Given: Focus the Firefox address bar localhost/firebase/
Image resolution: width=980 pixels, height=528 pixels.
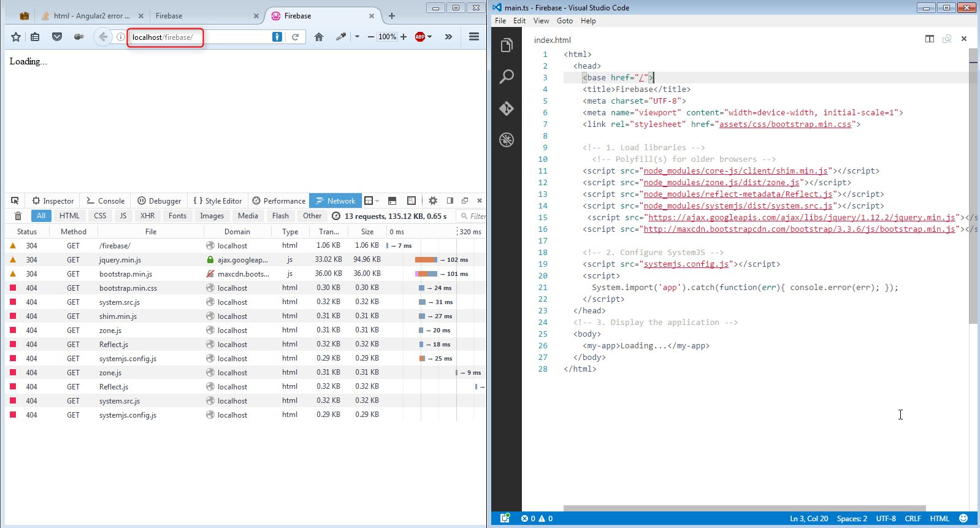Looking at the screenshot, I should pyautogui.click(x=200, y=37).
